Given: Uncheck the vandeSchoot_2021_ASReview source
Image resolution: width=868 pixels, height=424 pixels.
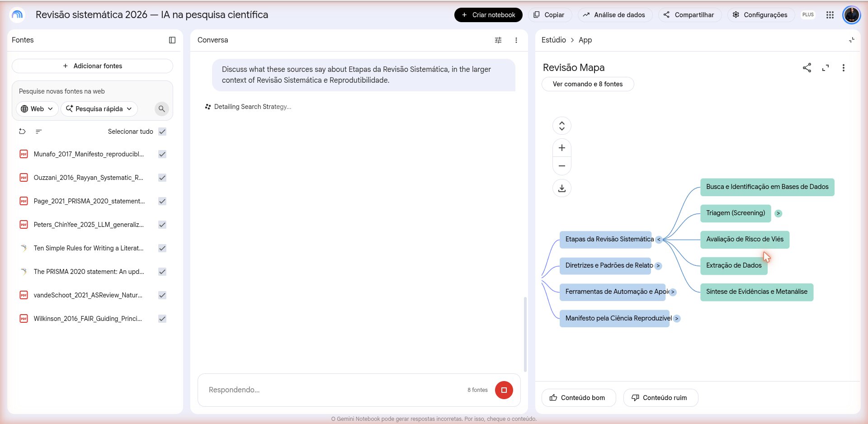Looking at the screenshot, I should tap(162, 295).
